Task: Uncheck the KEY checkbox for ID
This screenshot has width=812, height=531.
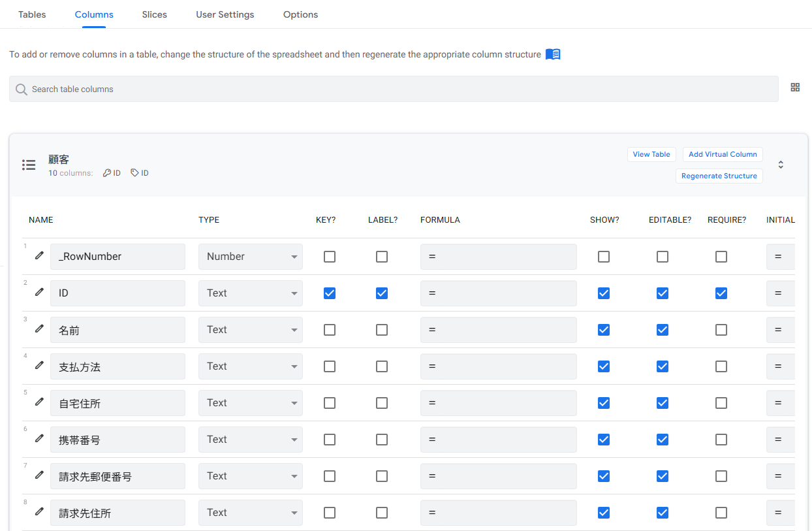Action: (x=330, y=293)
